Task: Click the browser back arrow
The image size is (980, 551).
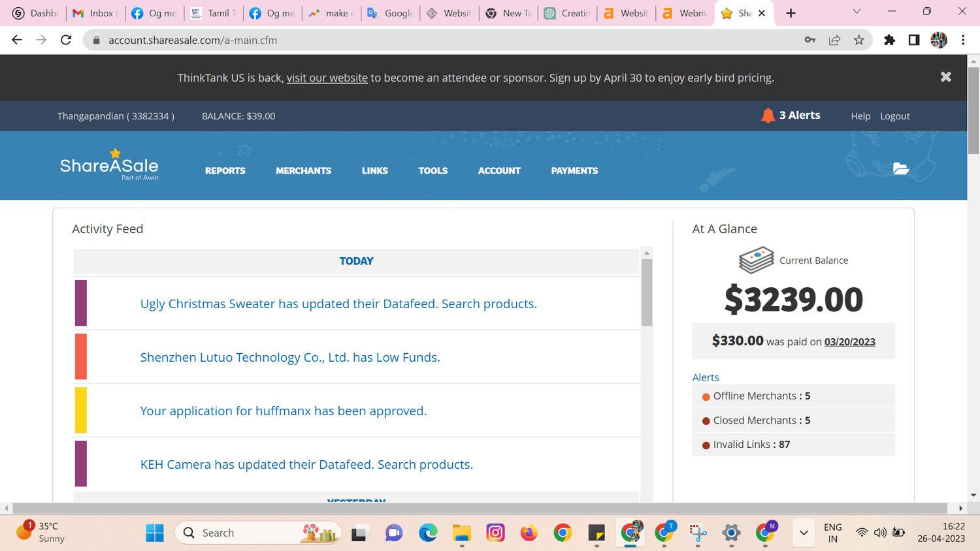Action: (17, 40)
